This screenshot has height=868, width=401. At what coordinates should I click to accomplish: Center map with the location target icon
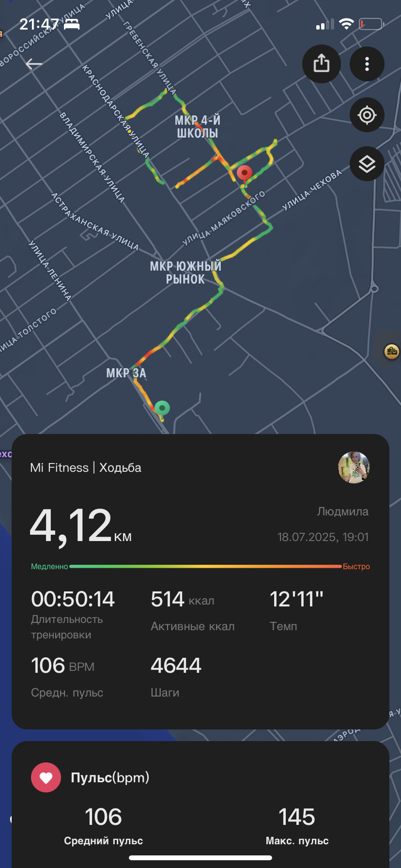click(x=367, y=115)
